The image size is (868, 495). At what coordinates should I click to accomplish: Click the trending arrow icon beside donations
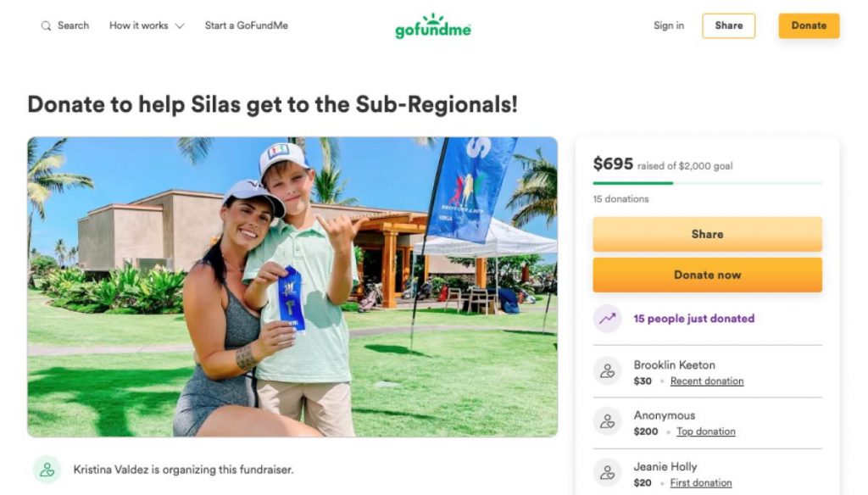pos(607,319)
